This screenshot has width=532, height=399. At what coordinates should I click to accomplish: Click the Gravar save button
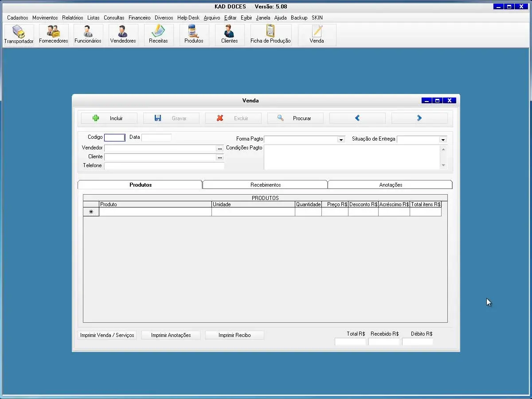point(171,118)
